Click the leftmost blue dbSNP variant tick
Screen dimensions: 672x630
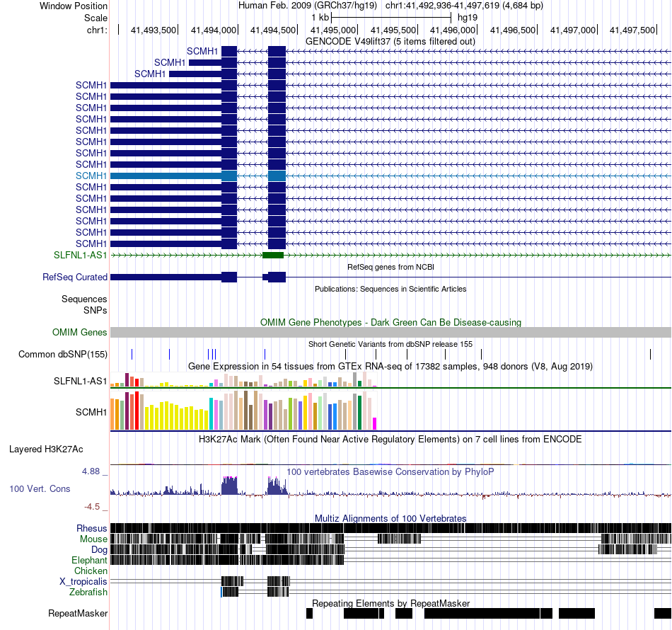pos(132,354)
